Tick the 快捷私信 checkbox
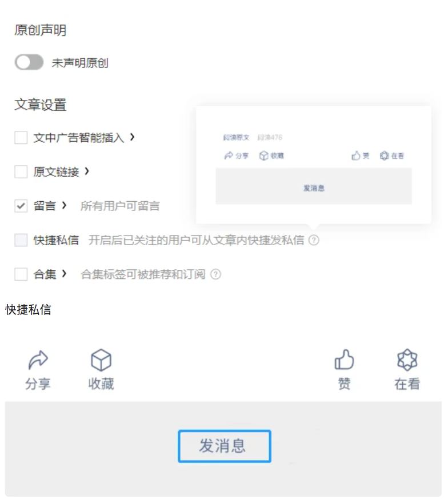448x503 pixels. 21,240
